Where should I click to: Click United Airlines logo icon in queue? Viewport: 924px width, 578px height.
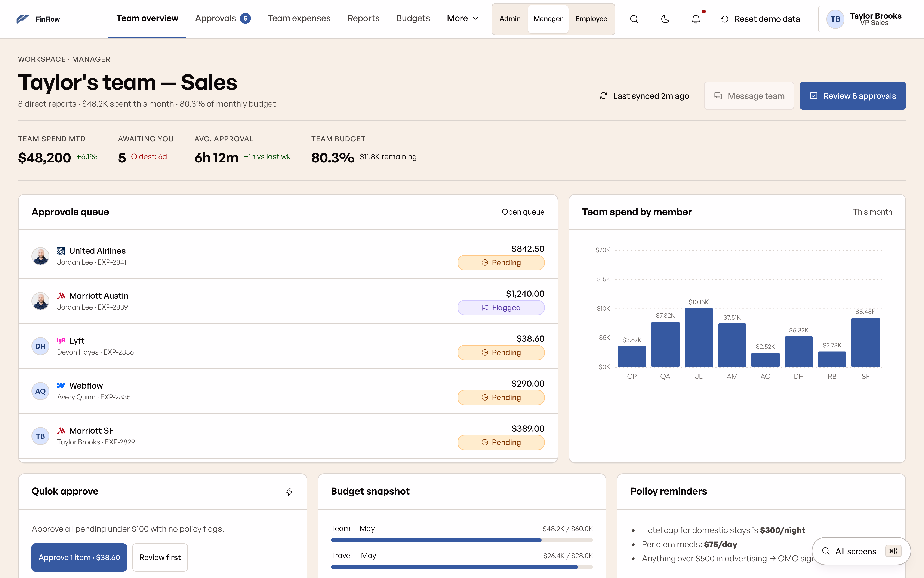pos(61,251)
